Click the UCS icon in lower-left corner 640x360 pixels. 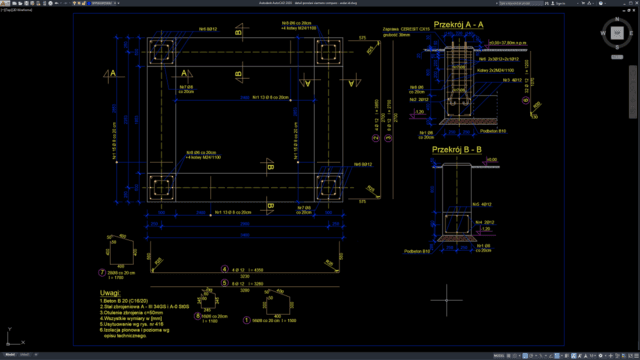tap(15, 337)
